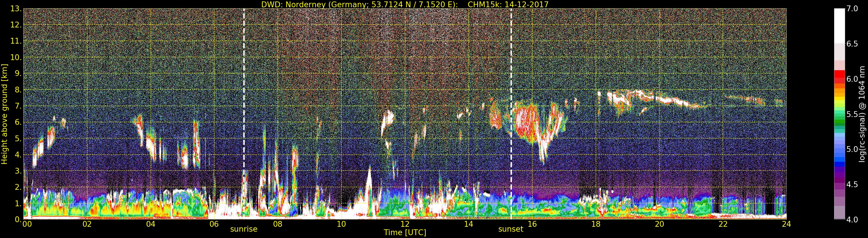The height and width of the screenshot is (238, 868).
Task: Click the y-axis tick label '13.'
Action: [x=16, y=9]
